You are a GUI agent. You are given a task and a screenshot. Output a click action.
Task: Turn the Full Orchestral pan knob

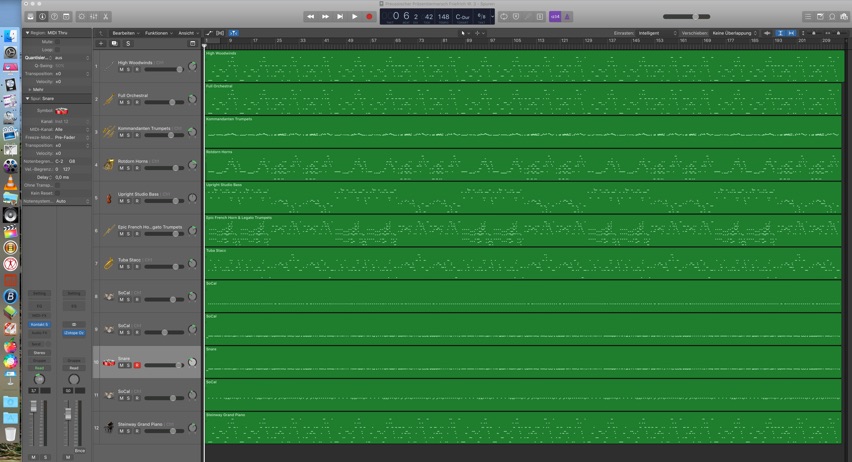(x=192, y=99)
